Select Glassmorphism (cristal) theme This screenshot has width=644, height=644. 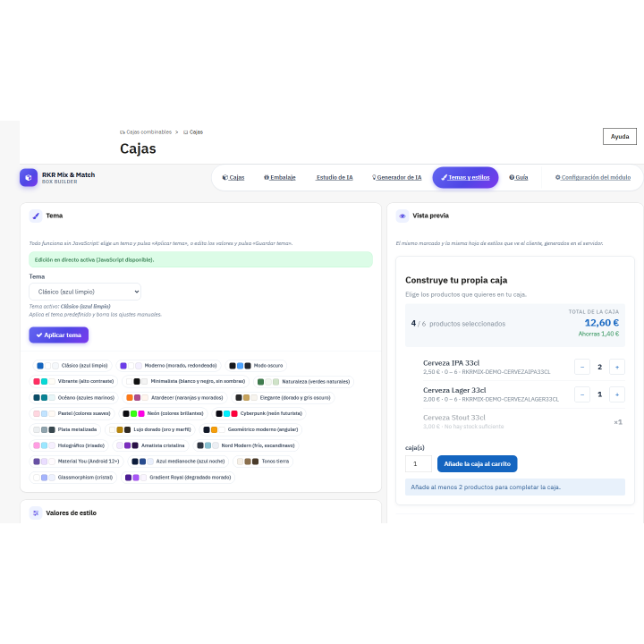[73, 478]
